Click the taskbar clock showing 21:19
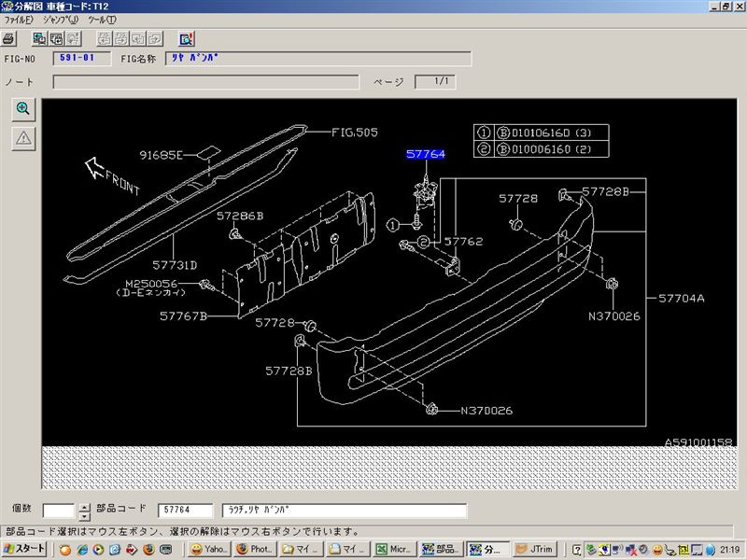The height and width of the screenshot is (560, 747). coord(729,550)
